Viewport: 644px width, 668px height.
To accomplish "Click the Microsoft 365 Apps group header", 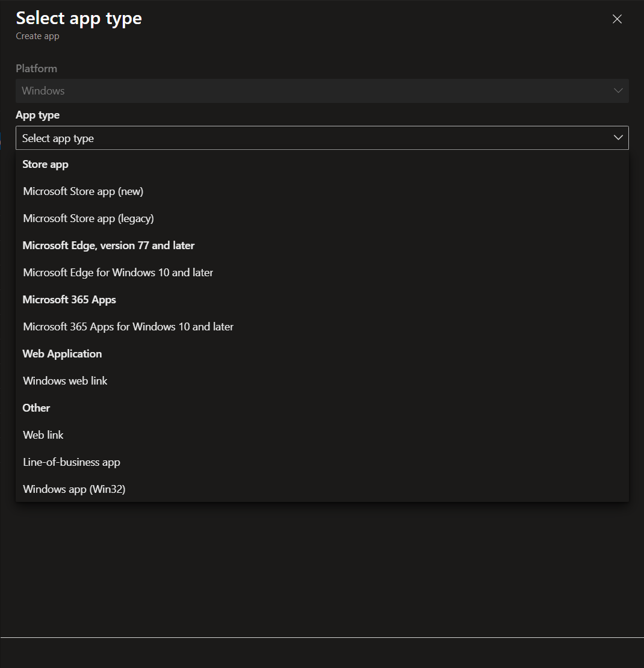I will tap(69, 300).
